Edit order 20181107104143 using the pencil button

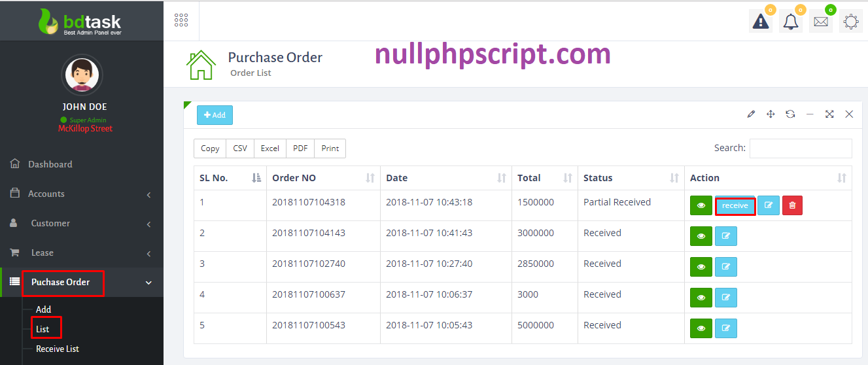(725, 236)
